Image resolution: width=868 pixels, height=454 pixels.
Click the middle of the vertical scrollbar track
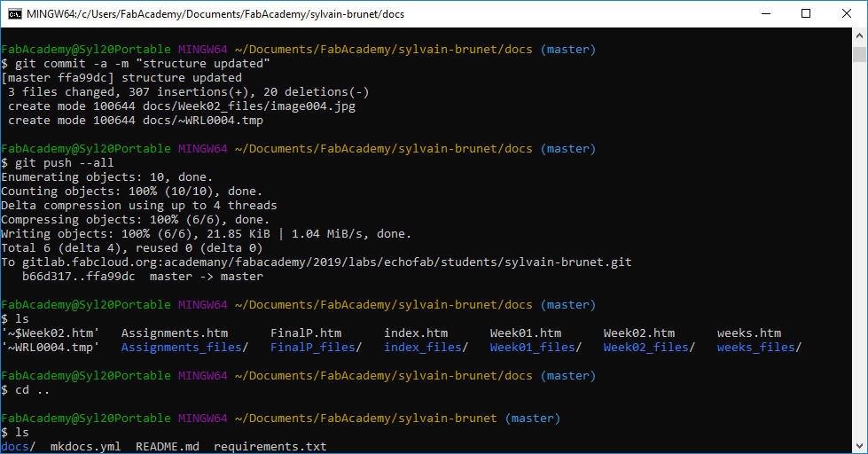click(x=859, y=241)
